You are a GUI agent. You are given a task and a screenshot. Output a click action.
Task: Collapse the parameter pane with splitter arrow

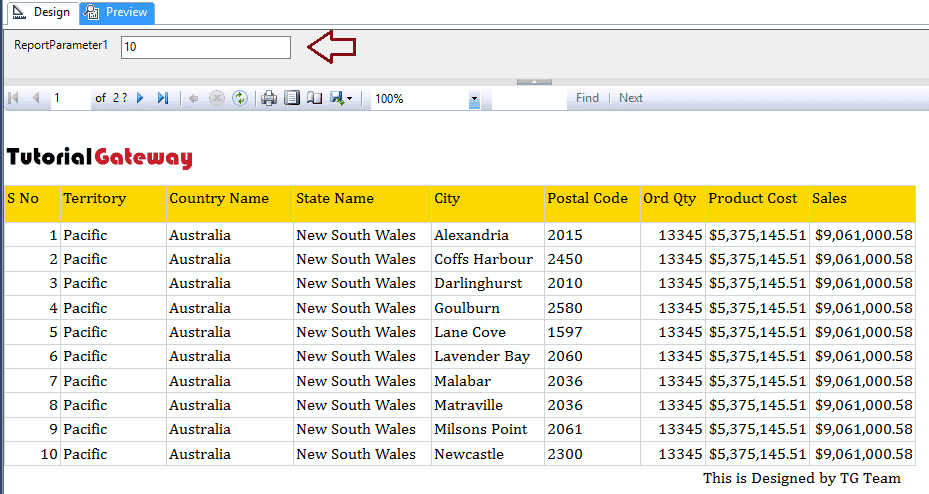pyautogui.click(x=534, y=81)
